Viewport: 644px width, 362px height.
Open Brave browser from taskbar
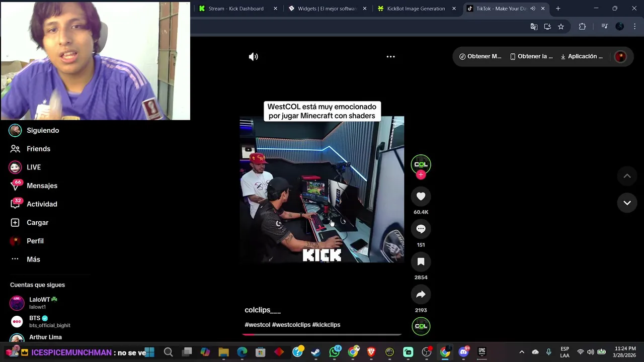(371, 352)
